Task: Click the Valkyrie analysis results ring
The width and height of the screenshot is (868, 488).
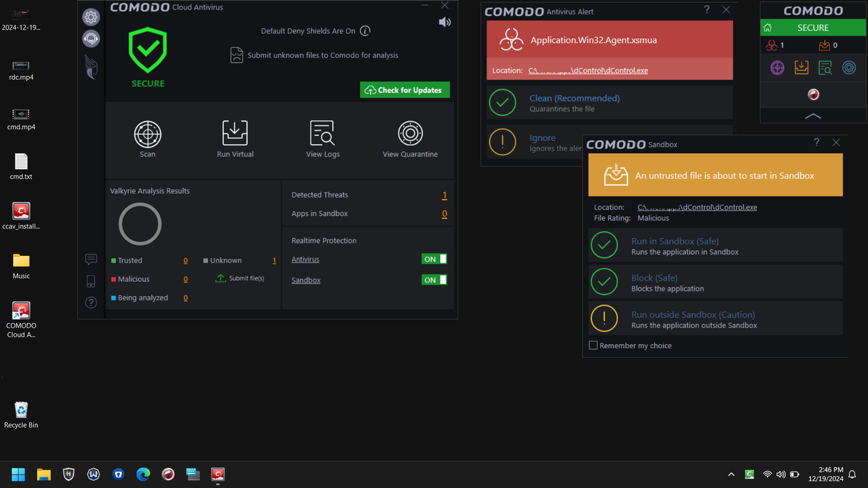Action: point(140,224)
